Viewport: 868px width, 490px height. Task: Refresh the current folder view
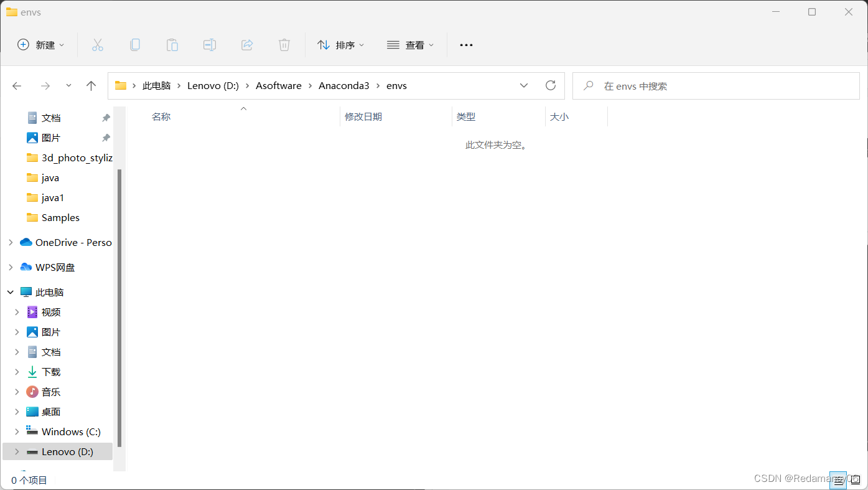tap(550, 86)
